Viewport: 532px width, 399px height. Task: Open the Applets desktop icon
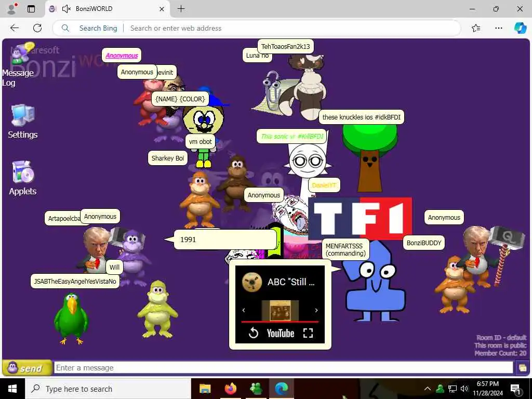[x=23, y=178]
